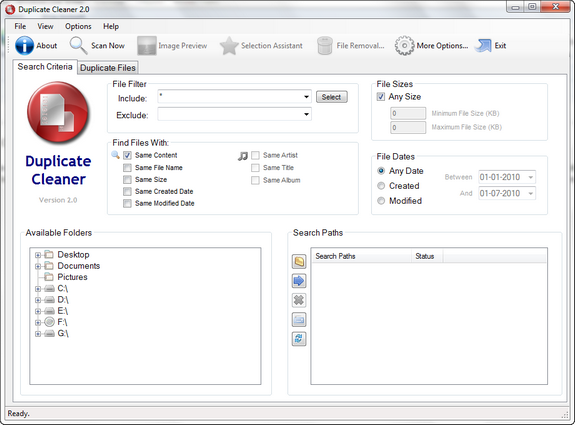The height and width of the screenshot is (425, 575).
Task: Click the music note icon
Action: [243, 156]
